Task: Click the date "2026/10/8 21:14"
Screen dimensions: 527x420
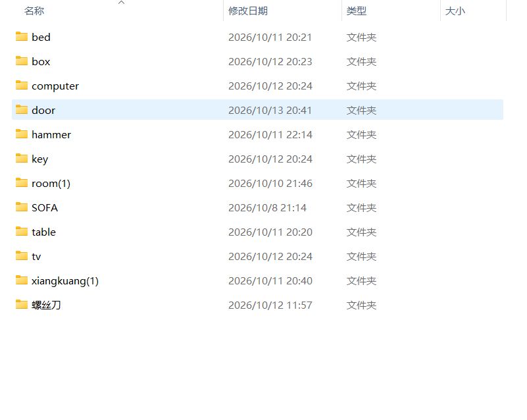Action: [x=268, y=208]
